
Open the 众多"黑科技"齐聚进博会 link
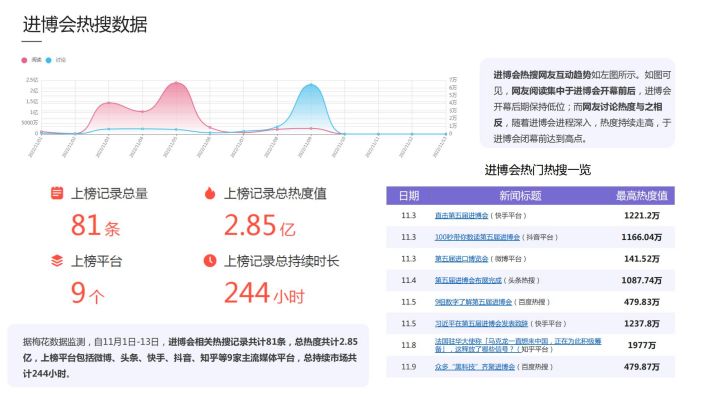pyautogui.click(x=475, y=367)
